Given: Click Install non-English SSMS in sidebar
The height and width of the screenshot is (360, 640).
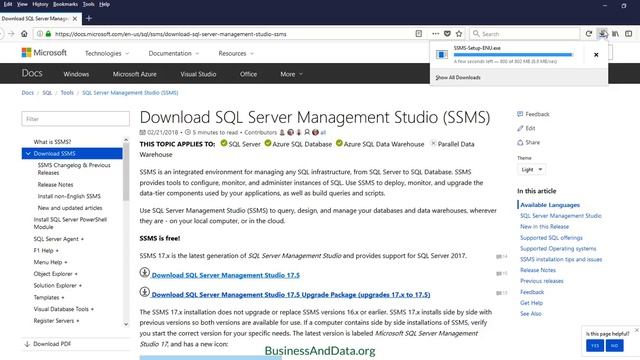Looking at the screenshot, I should [69, 196].
